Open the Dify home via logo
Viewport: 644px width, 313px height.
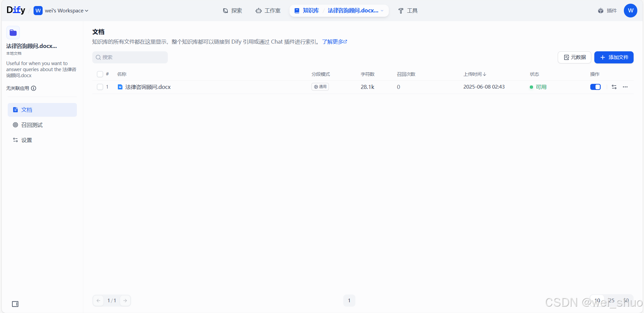[x=15, y=10]
